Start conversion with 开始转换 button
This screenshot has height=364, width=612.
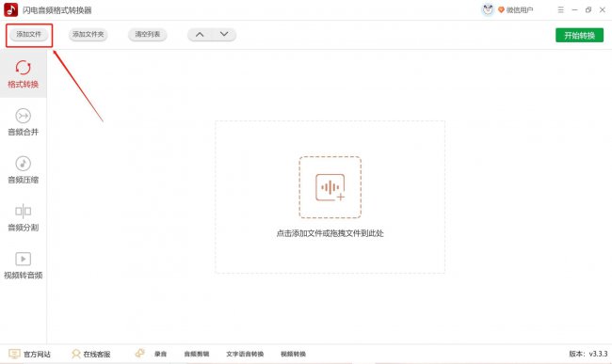click(x=579, y=36)
